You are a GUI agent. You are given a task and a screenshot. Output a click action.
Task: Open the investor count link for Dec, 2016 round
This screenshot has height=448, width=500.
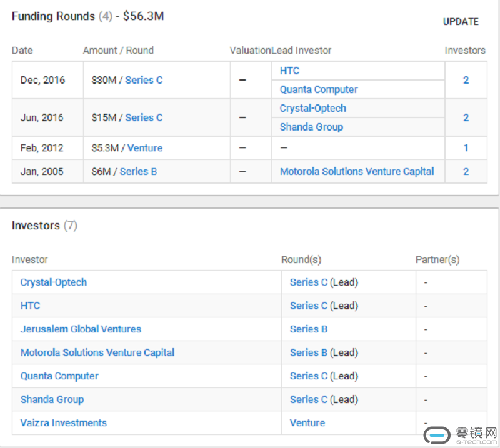coord(466,80)
